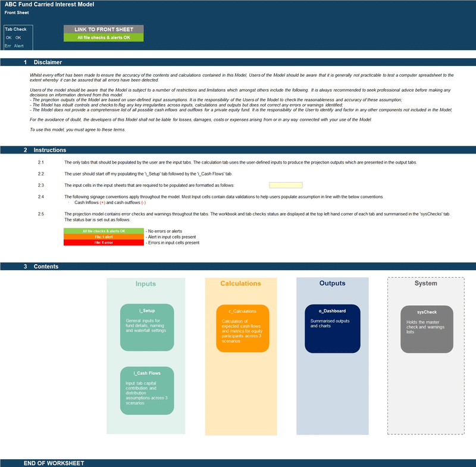Click the Tab Check box label
Image resolution: width=476 pixels, height=467 pixels.
pos(15,29)
